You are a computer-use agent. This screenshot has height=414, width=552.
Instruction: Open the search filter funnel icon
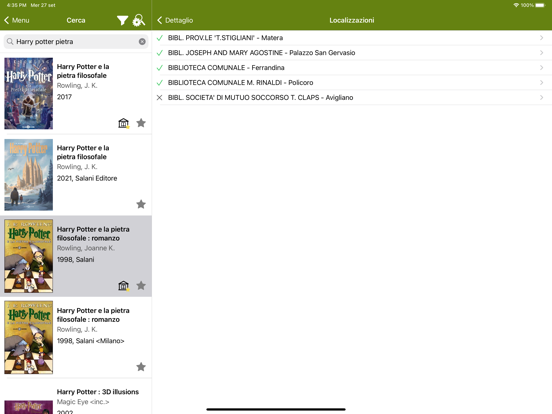point(122,20)
